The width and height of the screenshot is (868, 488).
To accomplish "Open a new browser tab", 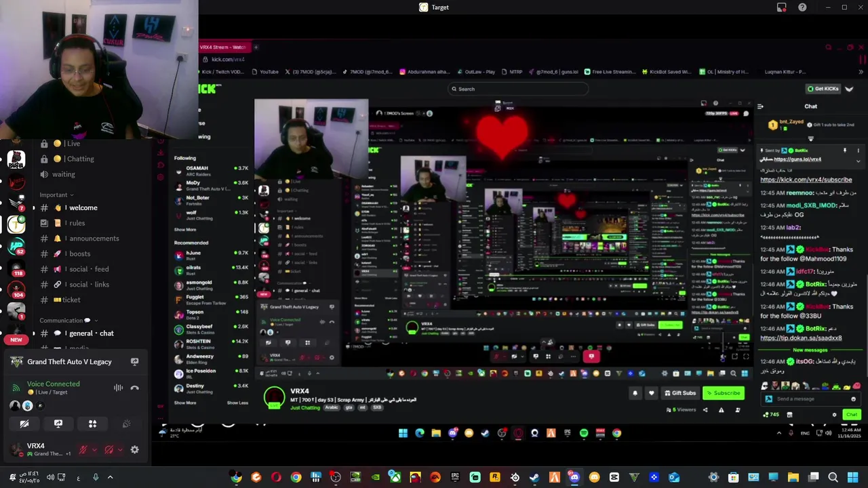I will coord(256,47).
